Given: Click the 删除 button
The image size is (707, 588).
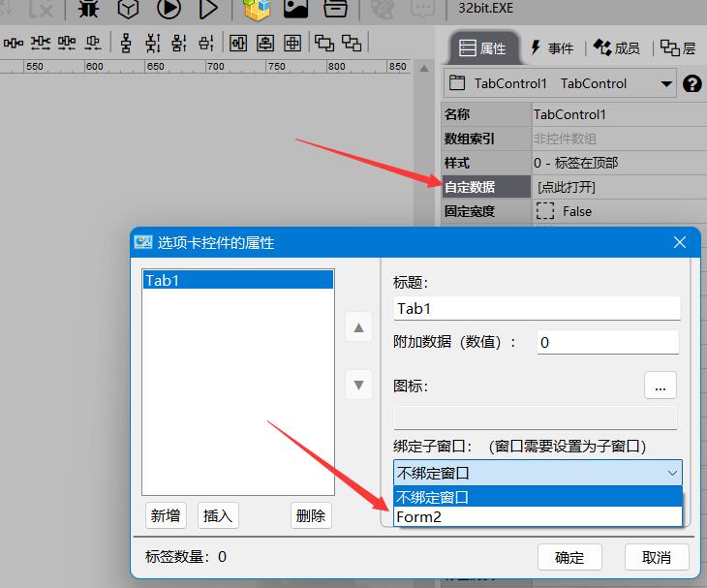Looking at the screenshot, I should point(310,515).
